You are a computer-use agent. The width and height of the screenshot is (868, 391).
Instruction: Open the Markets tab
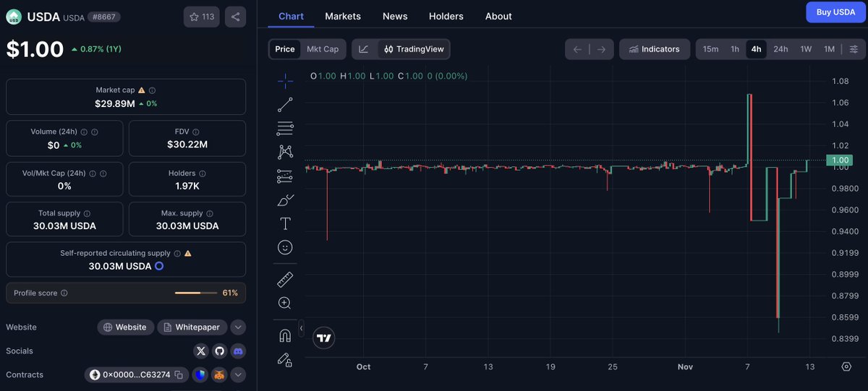343,16
